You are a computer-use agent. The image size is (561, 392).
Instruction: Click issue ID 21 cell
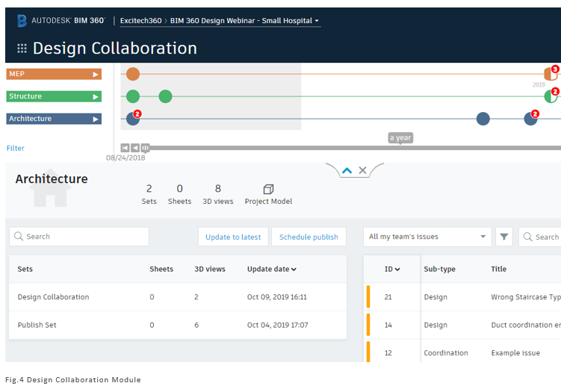click(388, 297)
